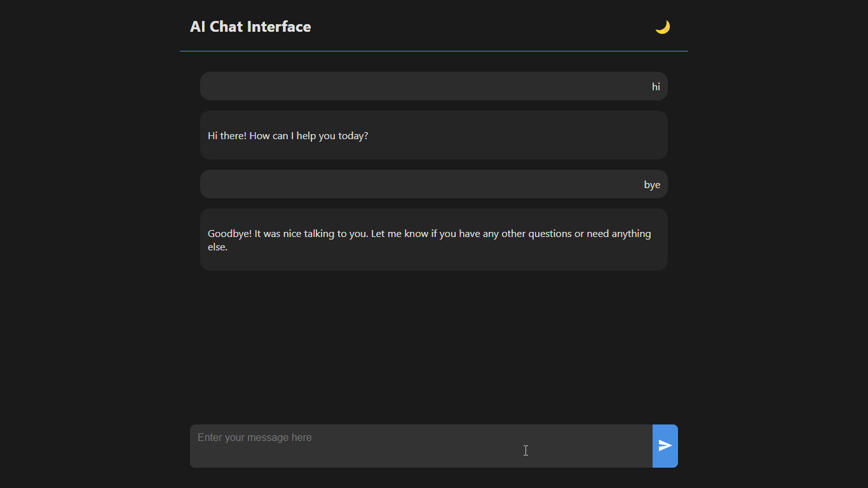Click 'How can I help you today?'
The width and height of the screenshot is (868, 488).
click(x=309, y=136)
